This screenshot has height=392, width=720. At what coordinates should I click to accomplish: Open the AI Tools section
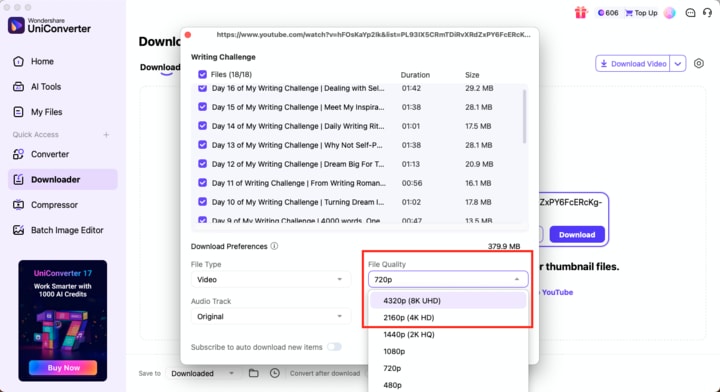[46, 86]
